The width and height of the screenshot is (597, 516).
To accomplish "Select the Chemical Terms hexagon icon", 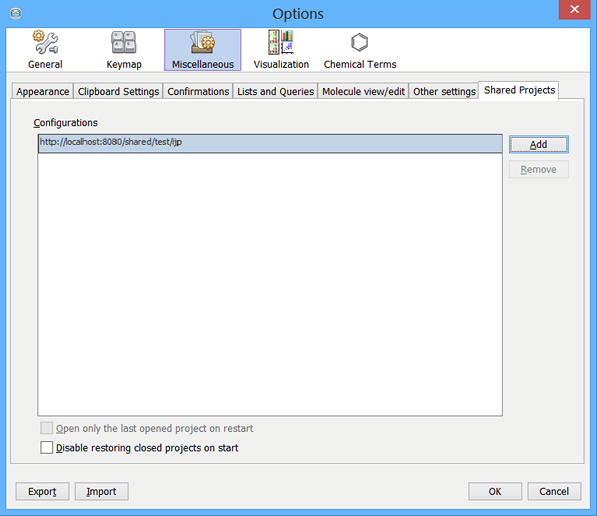I will click(359, 42).
